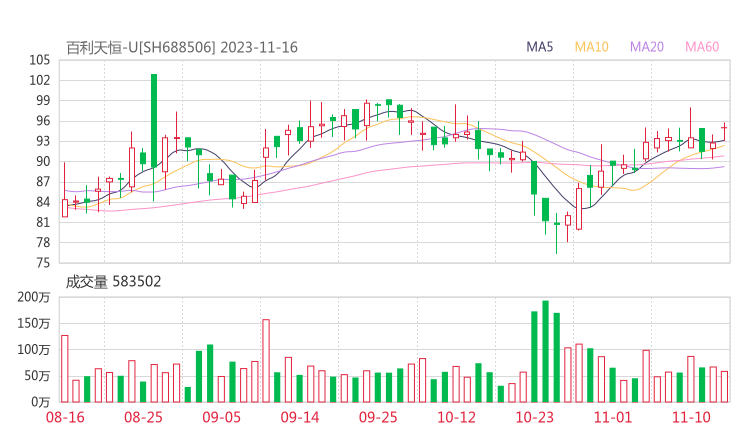Click the 成交量 583502 volume label
The width and height of the screenshot is (740, 440).
113,282
